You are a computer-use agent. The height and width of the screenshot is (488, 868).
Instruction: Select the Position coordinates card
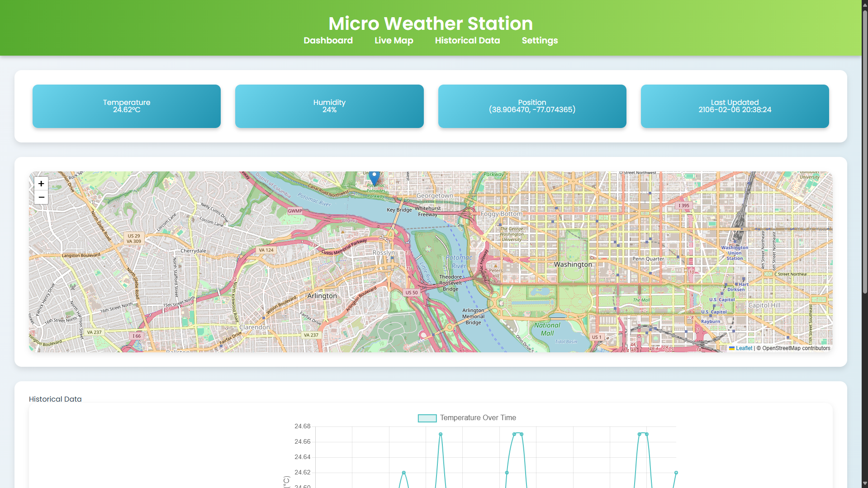(532, 106)
